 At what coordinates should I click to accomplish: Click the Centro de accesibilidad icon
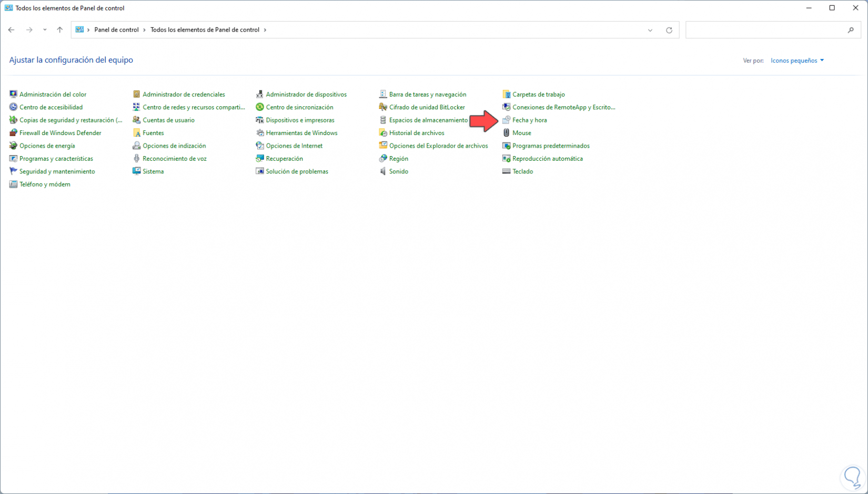[x=13, y=107]
